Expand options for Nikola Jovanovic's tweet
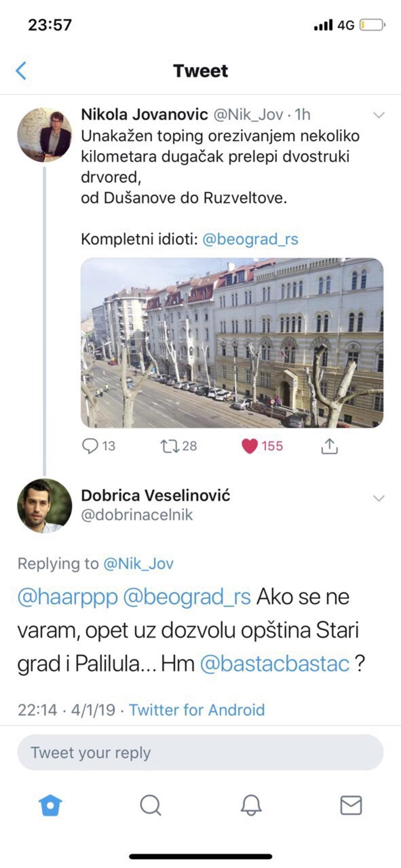 [x=379, y=115]
